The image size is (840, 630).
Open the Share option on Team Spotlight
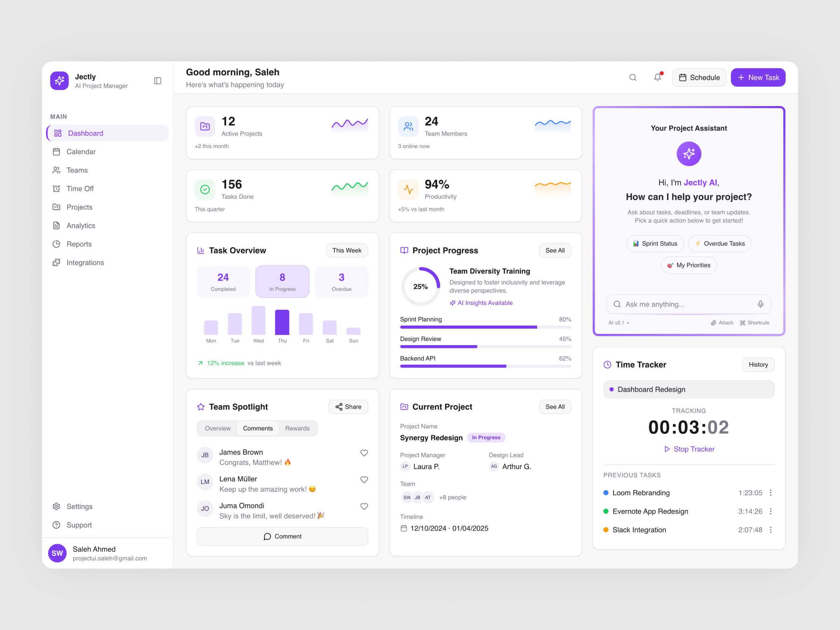[348, 407]
